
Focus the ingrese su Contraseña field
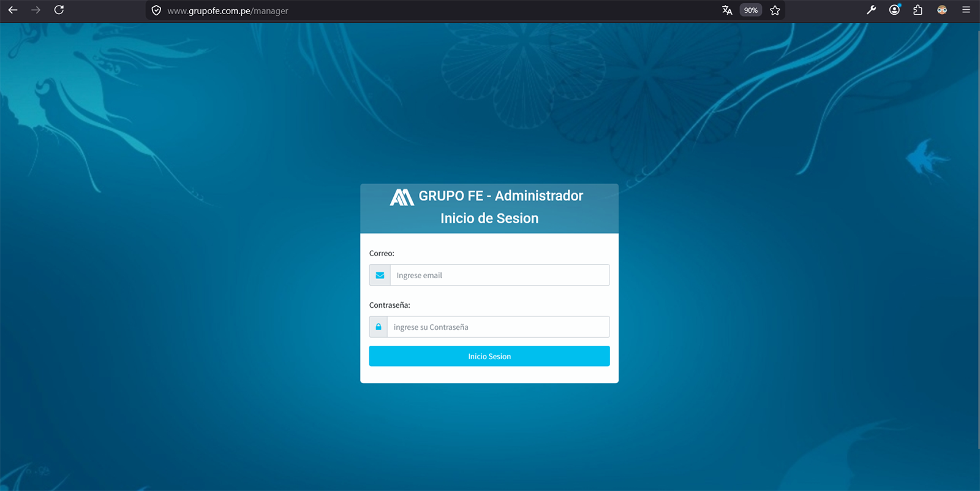(499, 327)
